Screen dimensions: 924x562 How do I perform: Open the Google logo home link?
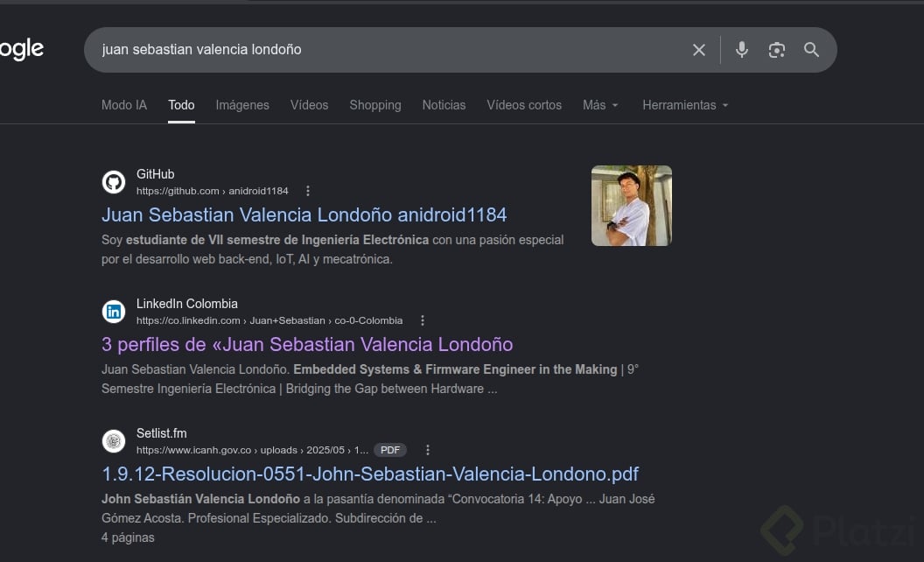pyautogui.click(x=22, y=50)
